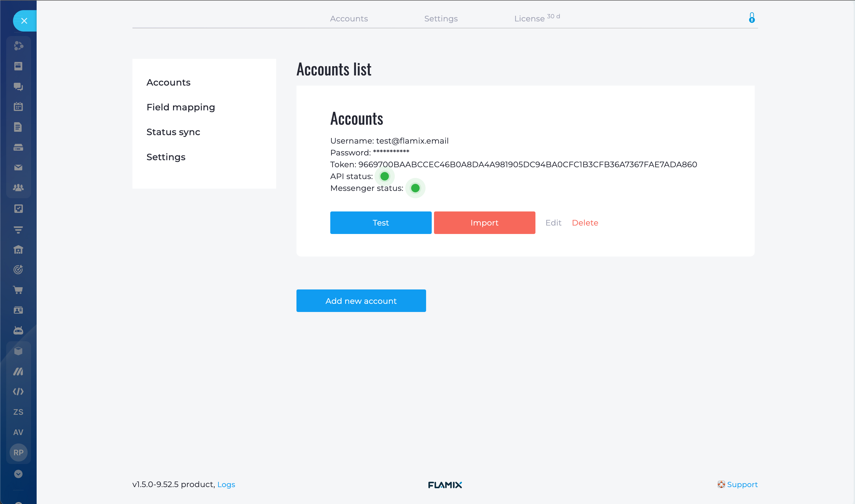Open the chat messenger sidebar icon

[18, 87]
